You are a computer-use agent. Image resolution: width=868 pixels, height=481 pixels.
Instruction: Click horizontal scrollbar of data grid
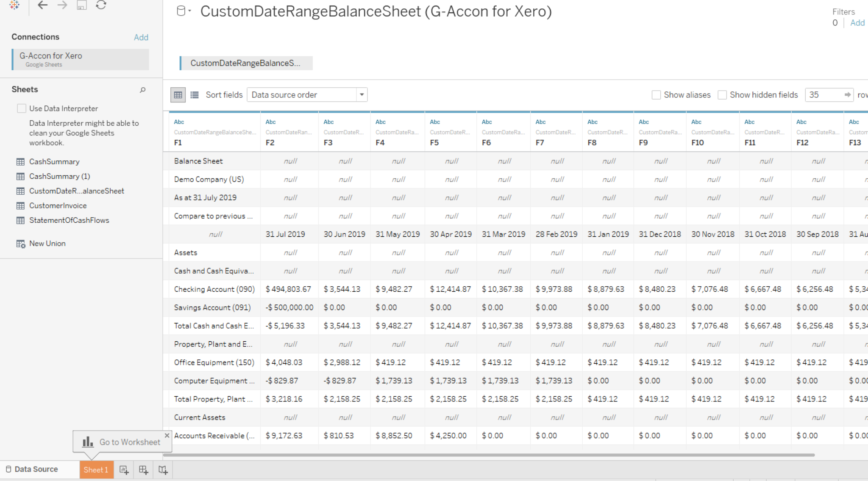pos(489,455)
